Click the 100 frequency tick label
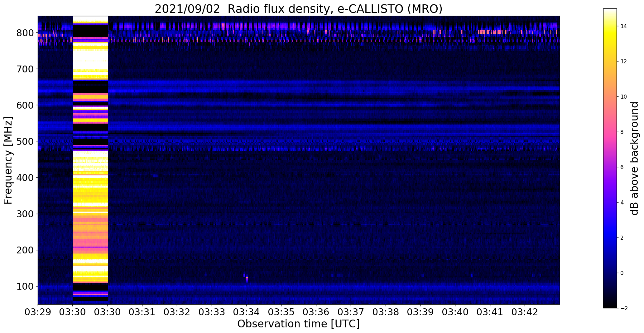644x333 pixels. pyautogui.click(x=25, y=286)
